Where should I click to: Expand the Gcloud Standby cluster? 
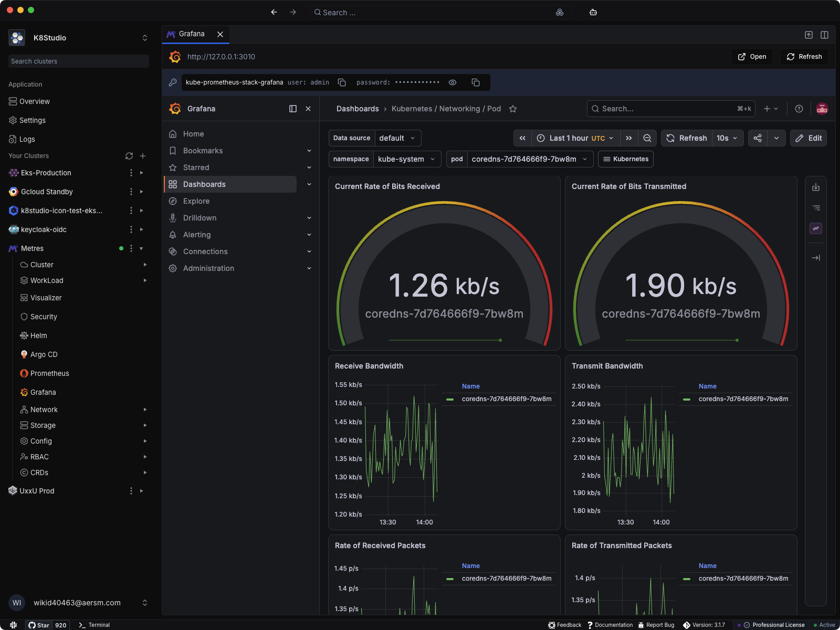[x=141, y=192]
